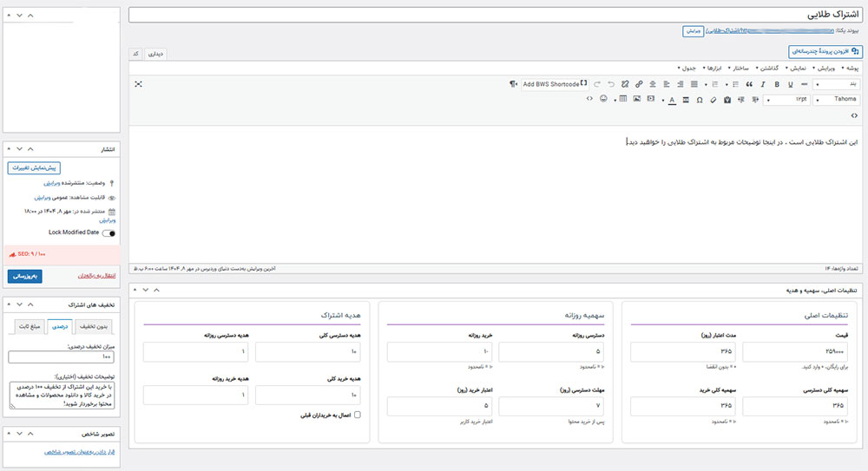
Task: Open the 12pt font size dropdown
Action: click(x=788, y=100)
